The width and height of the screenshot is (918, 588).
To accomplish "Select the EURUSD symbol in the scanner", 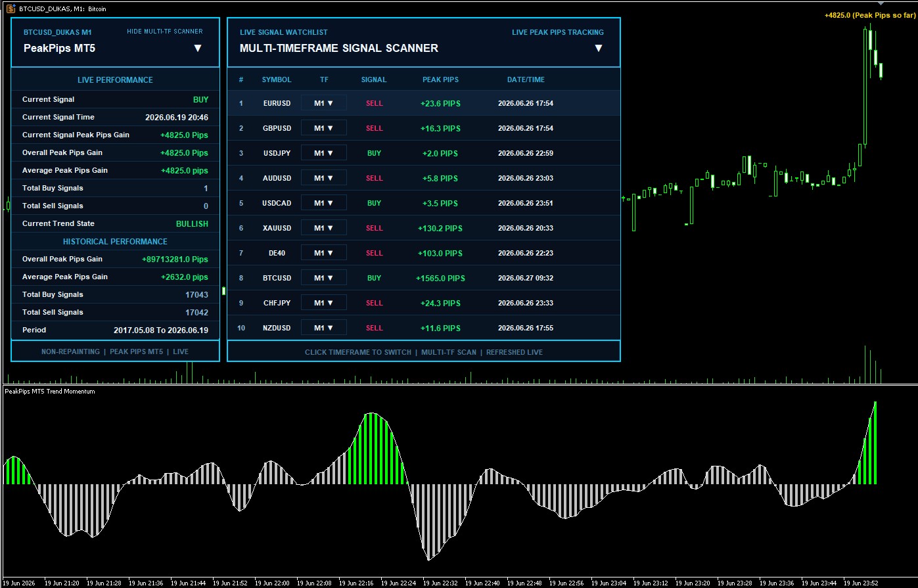I will click(x=277, y=103).
